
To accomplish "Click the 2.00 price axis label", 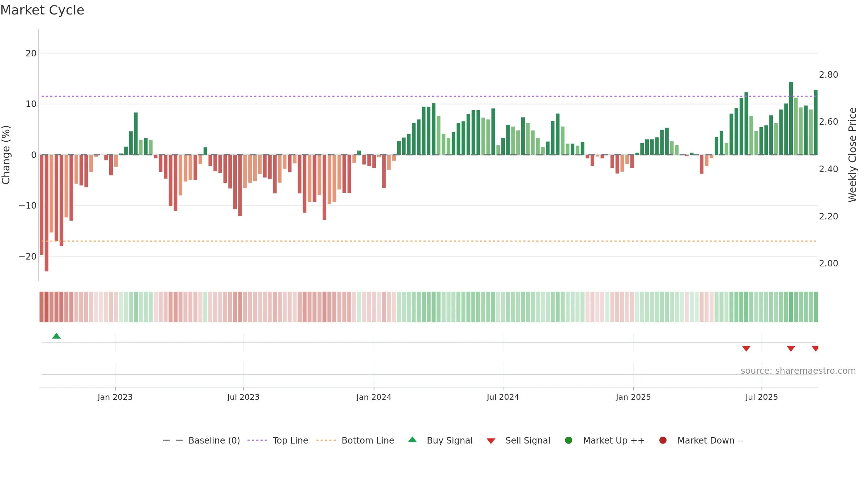I will (x=829, y=264).
